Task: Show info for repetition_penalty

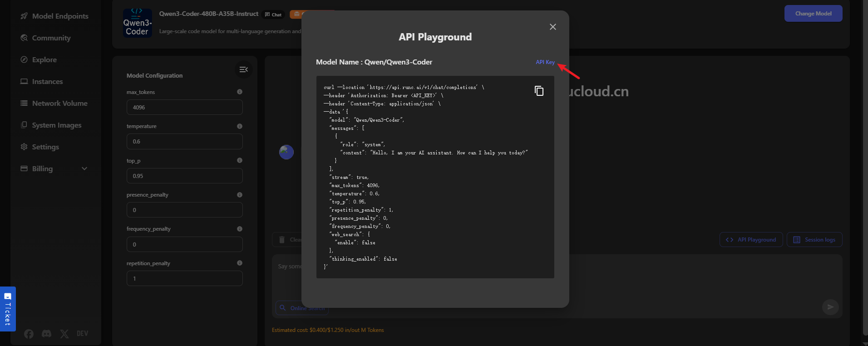Action: (x=240, y=263)
